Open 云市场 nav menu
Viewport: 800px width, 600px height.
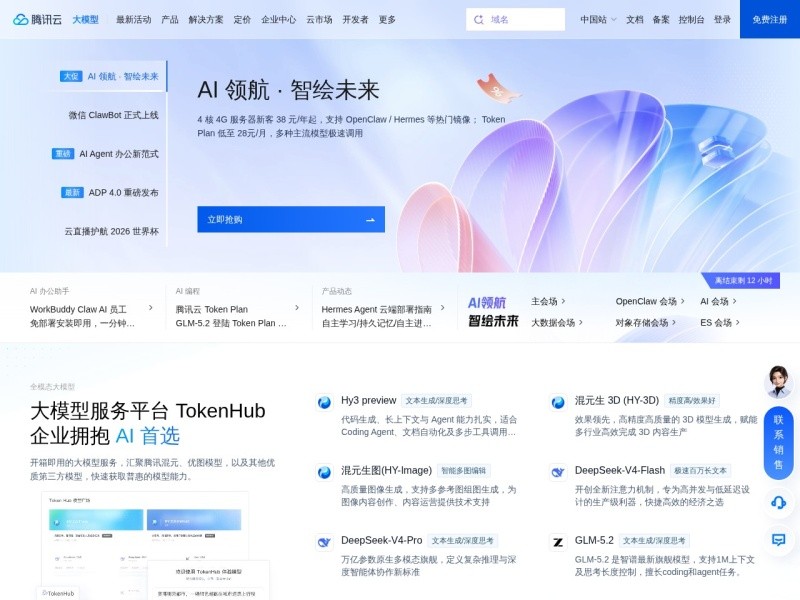[x=319, y=19]
